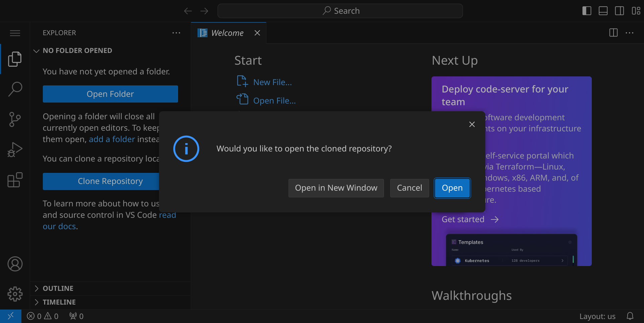Select the Welcome tab
The height and width of the screenshot is (323, 644).
227,33
